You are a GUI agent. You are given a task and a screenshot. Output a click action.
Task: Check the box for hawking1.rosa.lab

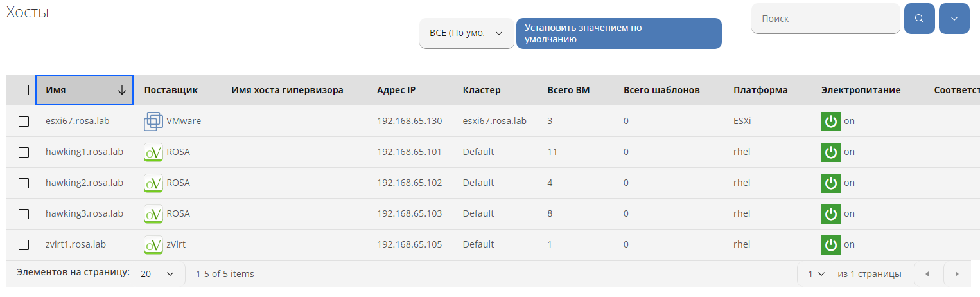click(24, 152)
